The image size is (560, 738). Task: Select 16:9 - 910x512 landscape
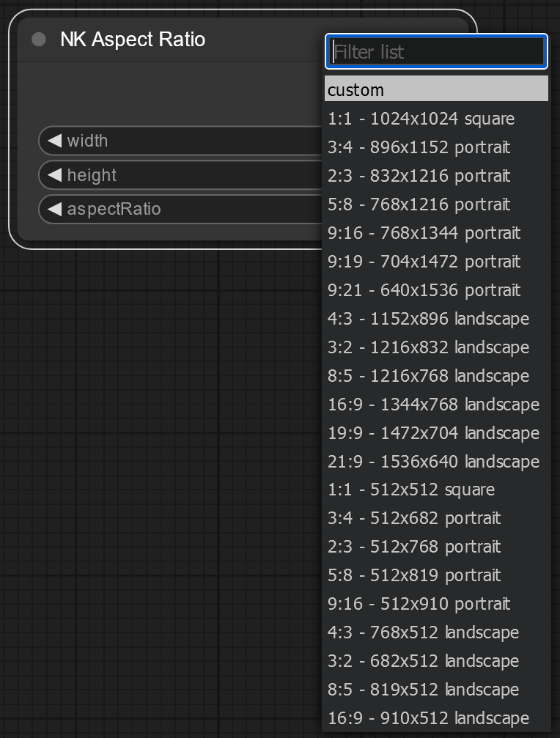tap(436, 718)
